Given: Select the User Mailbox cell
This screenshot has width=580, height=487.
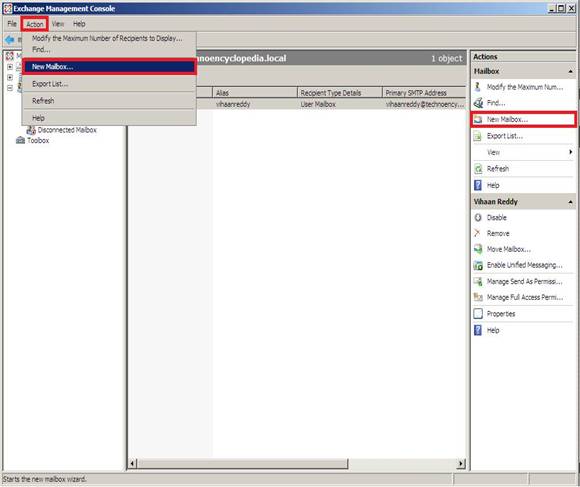Looking at the screenshot, I should pos(318,104).
